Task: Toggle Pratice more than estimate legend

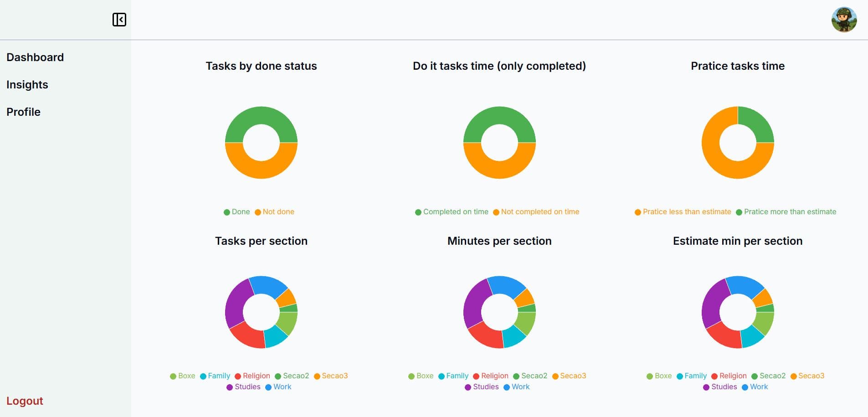Action: point(786,212)
